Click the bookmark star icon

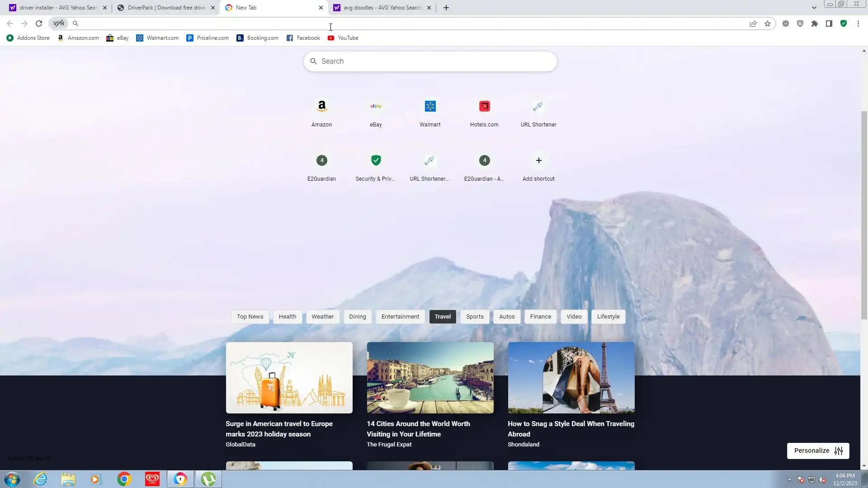pyautogui.click(x=768, y=23)
